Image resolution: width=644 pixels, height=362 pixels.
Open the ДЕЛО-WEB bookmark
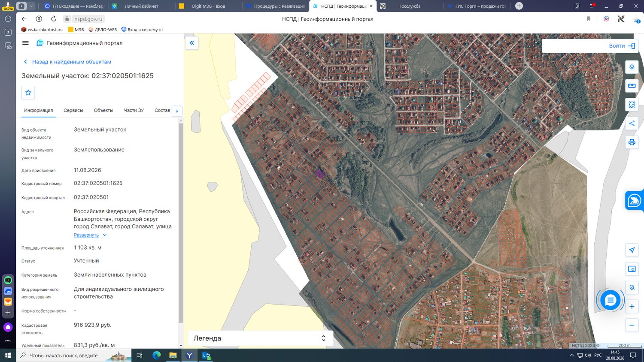[103, 30]
